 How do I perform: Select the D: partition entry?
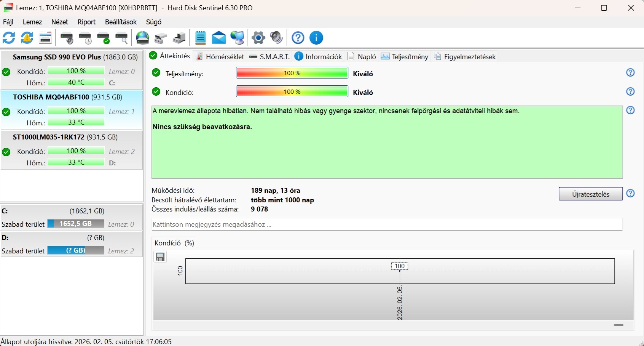point(72,244)
